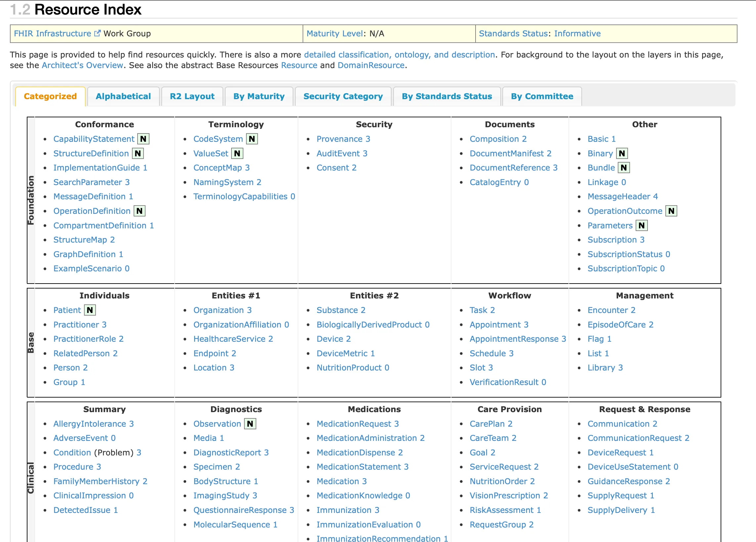
Task: Open the By Committee tab
Action: point(542,96)
